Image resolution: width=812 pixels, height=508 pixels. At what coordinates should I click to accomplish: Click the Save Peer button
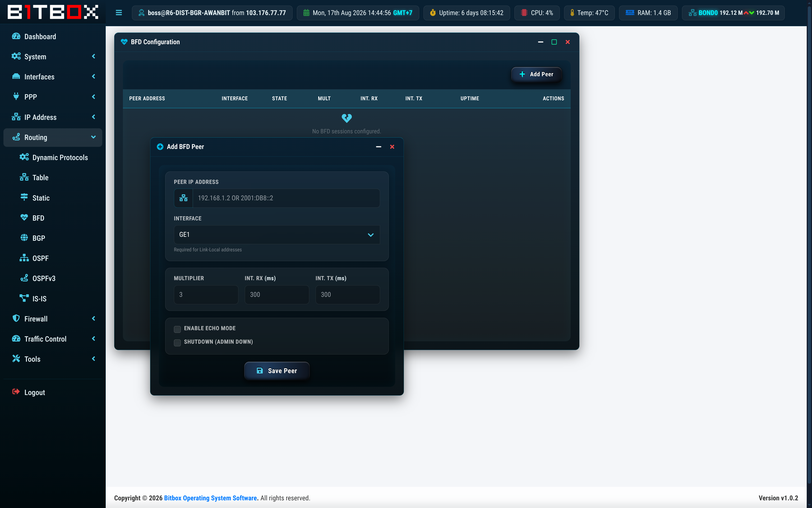277,371
